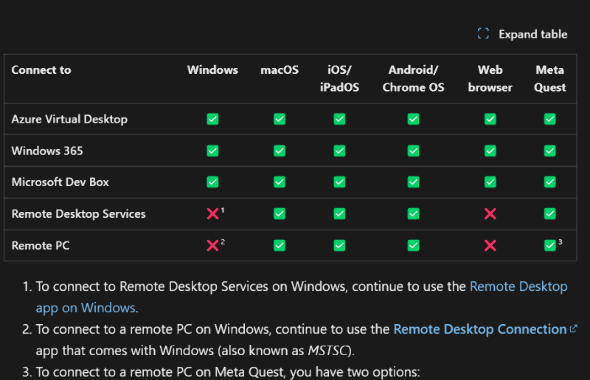Click Windows 365 checkmark under macOS column
This screenshot has width=590, height=380.
(279, 151)
